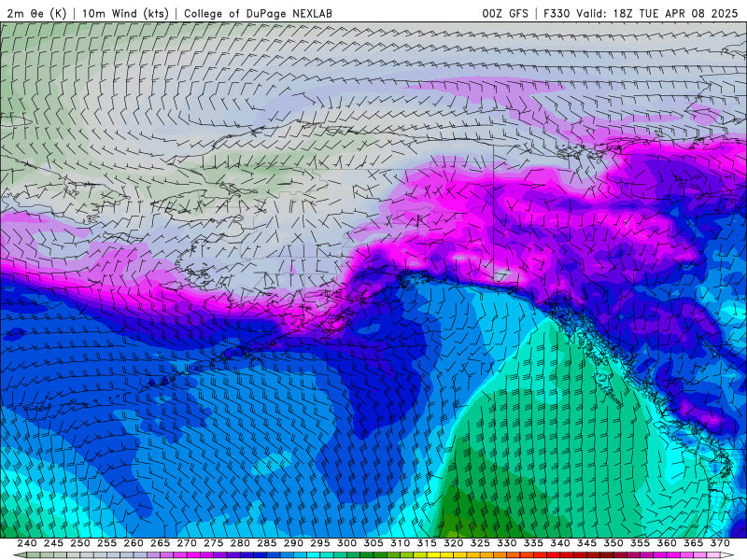
Task: Click the 250 value on the color scale
Action: coord(80,543)
